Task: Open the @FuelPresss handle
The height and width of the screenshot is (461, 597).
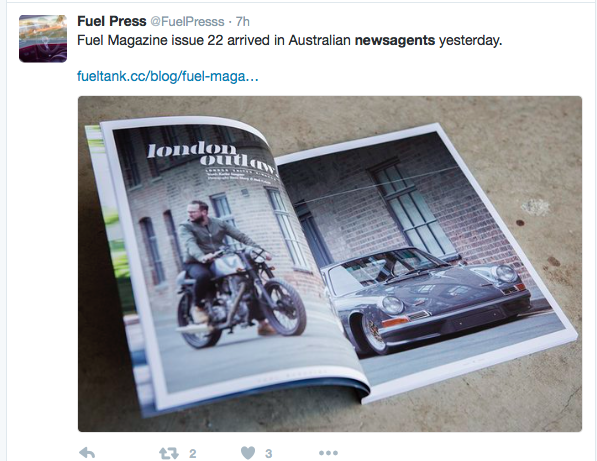Action: pyautogui.click(x=187, y=22)
